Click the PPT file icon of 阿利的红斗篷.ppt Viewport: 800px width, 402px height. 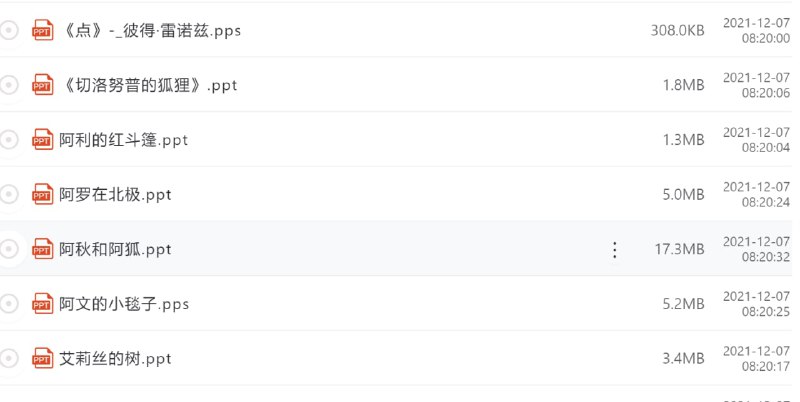tap(42, 140)
